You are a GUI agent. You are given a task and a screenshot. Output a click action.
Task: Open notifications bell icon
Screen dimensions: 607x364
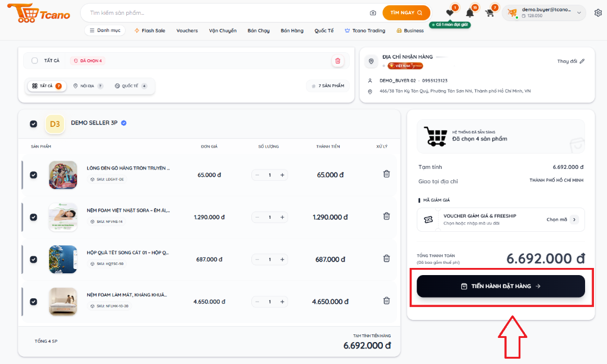469,13
